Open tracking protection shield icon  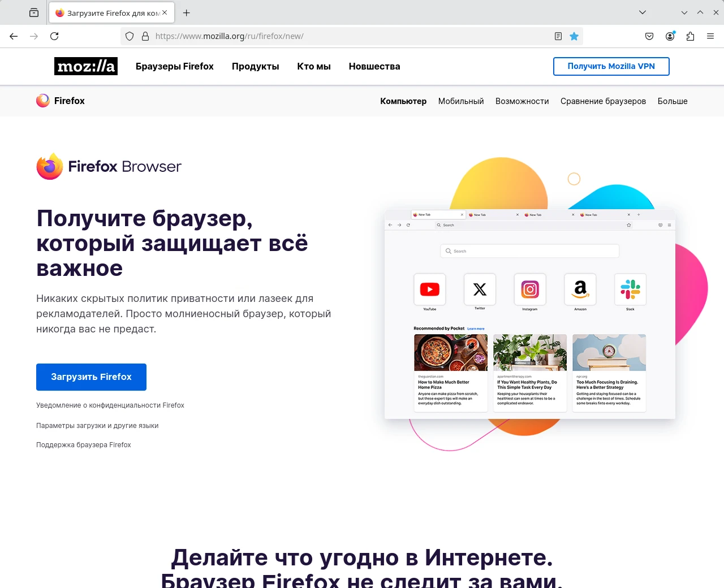click(x=130, y=36)
